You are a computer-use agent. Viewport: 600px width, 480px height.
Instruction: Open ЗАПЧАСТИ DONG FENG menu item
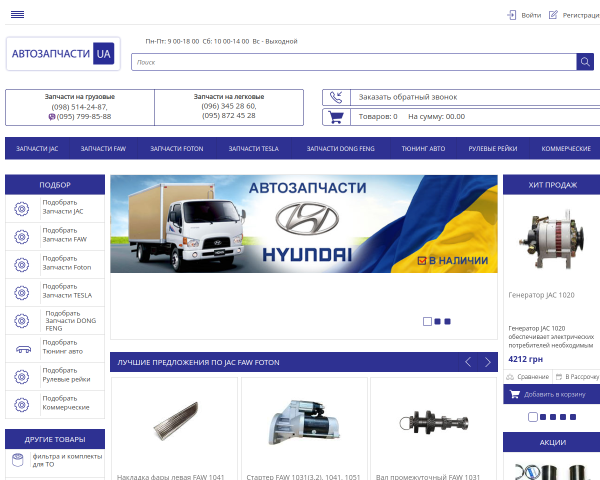click(341, 149)
